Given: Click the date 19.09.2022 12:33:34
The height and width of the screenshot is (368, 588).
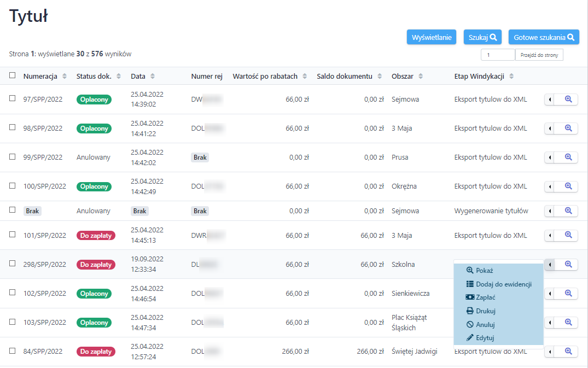Looking at the screenshot, I should pos(147,264).
